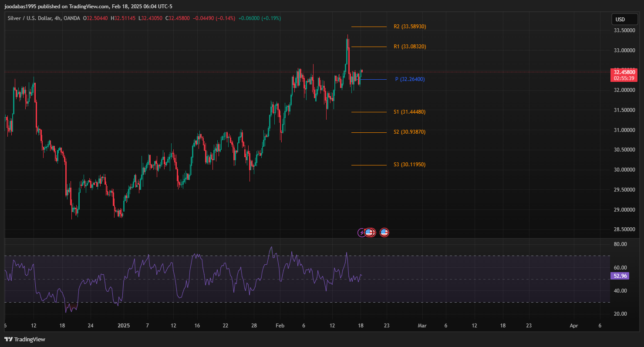Click the 2025 label on the time axis
This screenshot has height=347, width=644.
pyautogui.click(x=124, y=326)
